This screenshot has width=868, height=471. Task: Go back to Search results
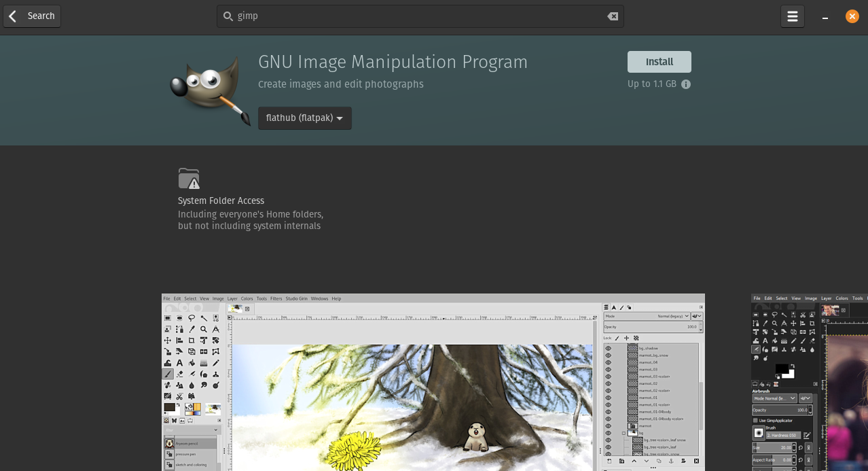[x=32, y=16]
